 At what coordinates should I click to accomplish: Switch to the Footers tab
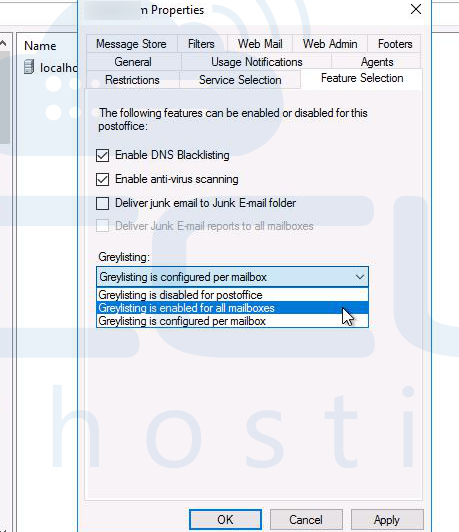395,44
